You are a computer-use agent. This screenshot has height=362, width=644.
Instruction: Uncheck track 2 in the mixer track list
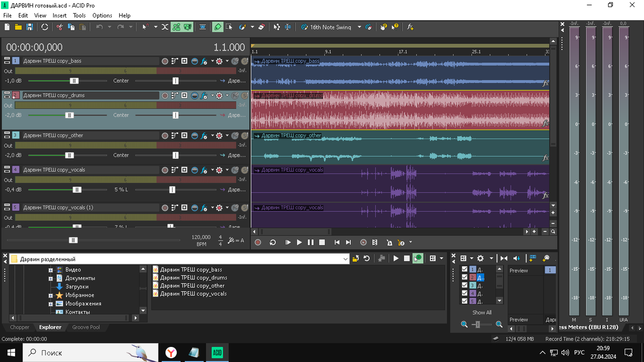tap(465, 277)
